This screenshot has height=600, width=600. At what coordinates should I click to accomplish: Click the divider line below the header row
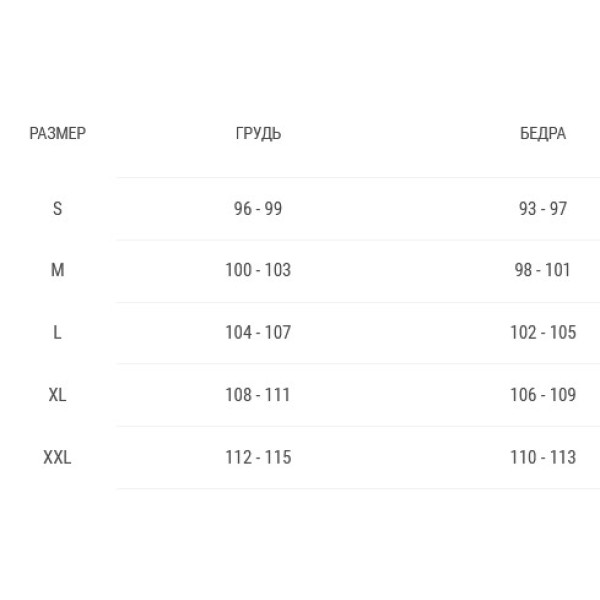pyautogui.click(x=358, y=178)
